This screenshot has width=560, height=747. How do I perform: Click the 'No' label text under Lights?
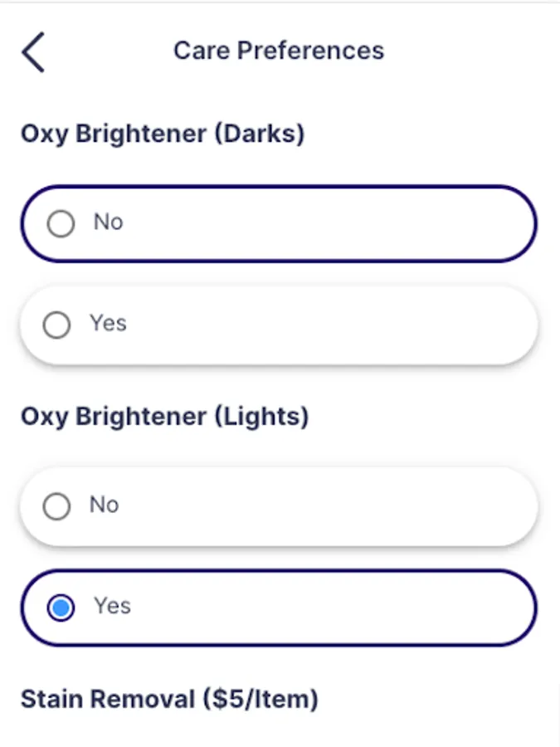(x=105, y=505)
